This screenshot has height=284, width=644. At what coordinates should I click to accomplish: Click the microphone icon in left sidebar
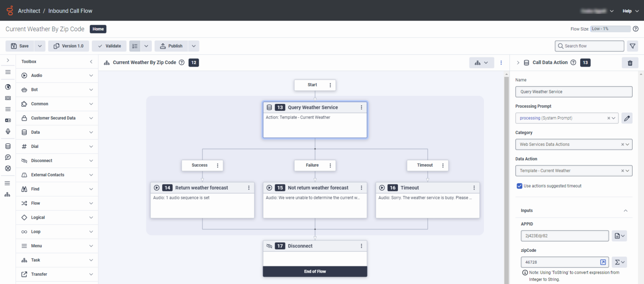coord(8,132)
